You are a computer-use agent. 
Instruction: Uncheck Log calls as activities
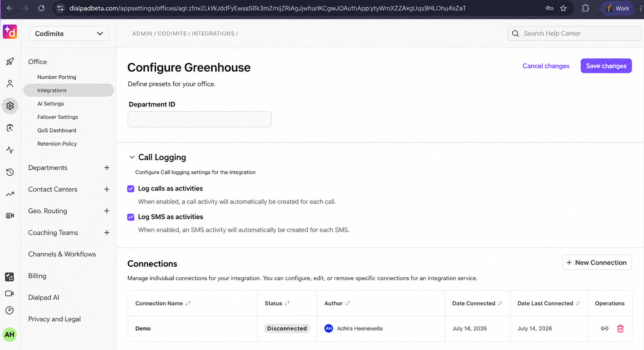[131, 189]
